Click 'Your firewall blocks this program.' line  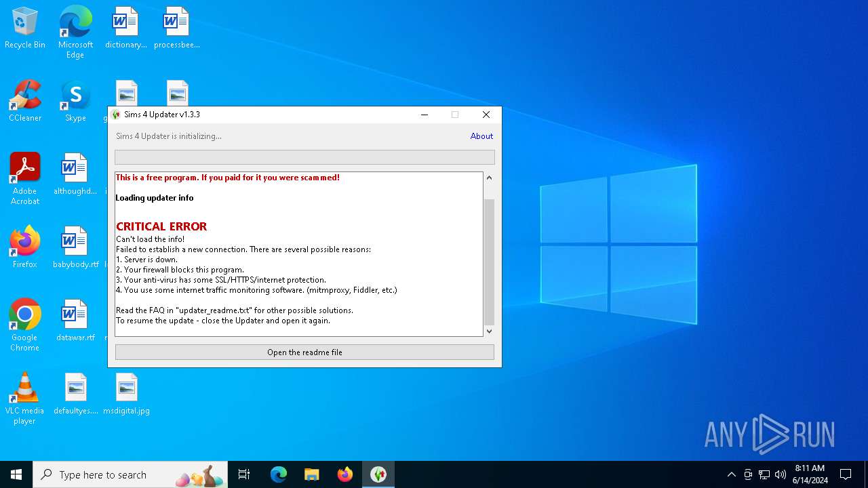click(x=180, y=270)
